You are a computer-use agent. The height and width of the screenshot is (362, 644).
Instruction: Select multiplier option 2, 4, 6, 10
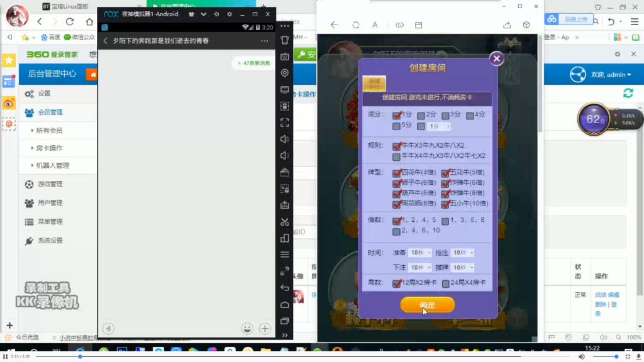pyautogui.click(x=396, y=231)
